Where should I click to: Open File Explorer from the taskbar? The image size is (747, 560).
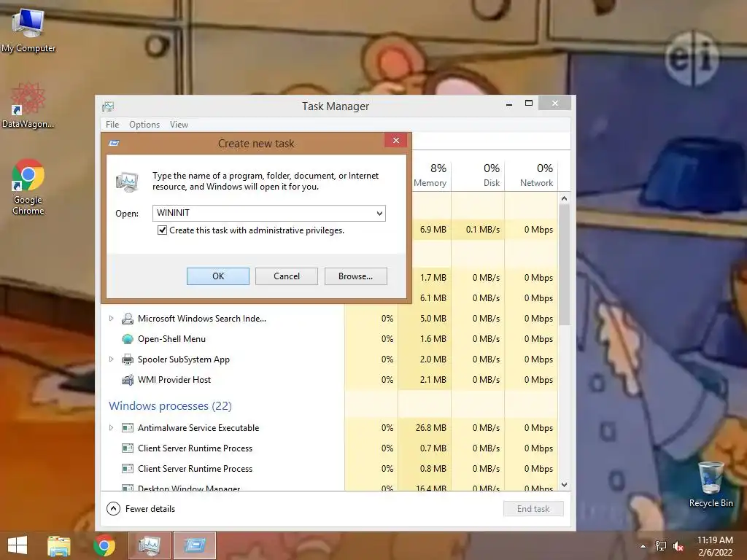[59, 545]
